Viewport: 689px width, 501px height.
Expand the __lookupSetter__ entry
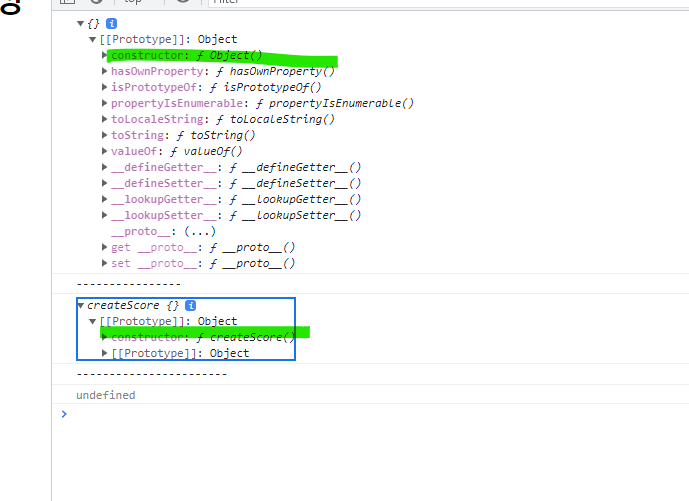104,215
